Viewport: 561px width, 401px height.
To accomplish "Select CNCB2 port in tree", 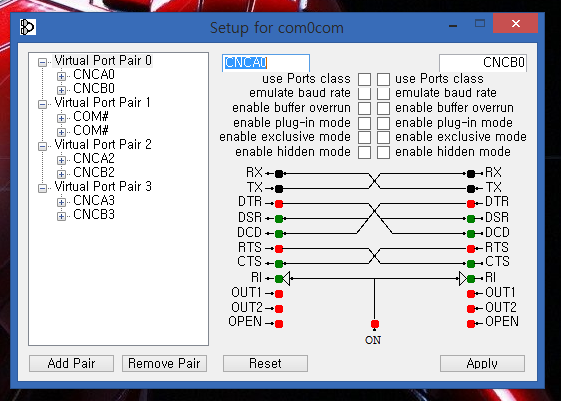I will (x=94, y=172).
